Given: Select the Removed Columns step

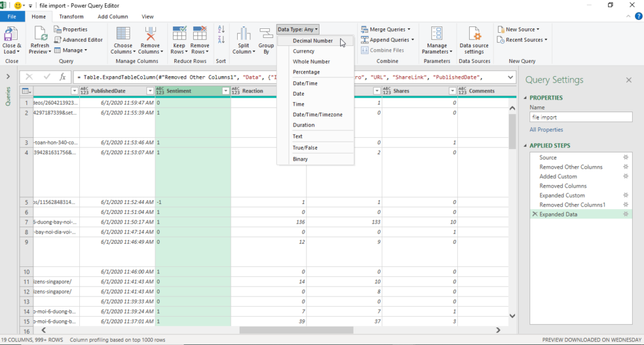Looking at the screenshot, I should point(563,186).
